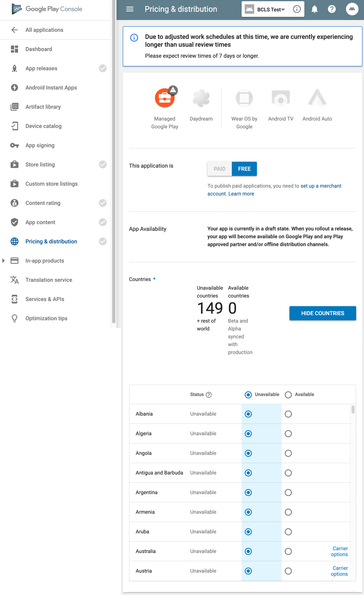Screen dimensions: 364x595
Task: Open the help question mark icon
Action: (332, 9)
